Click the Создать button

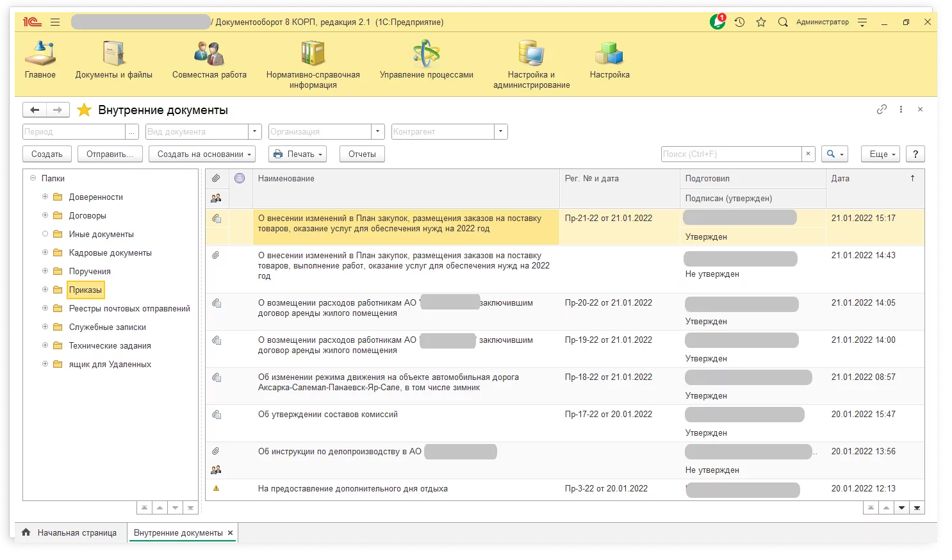pyautogui.click(x=47, y=154)
